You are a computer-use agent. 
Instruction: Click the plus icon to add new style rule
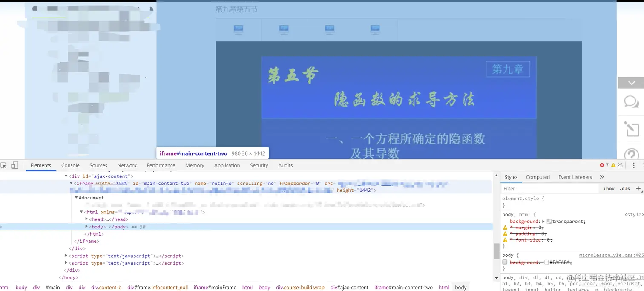point(639,188)
